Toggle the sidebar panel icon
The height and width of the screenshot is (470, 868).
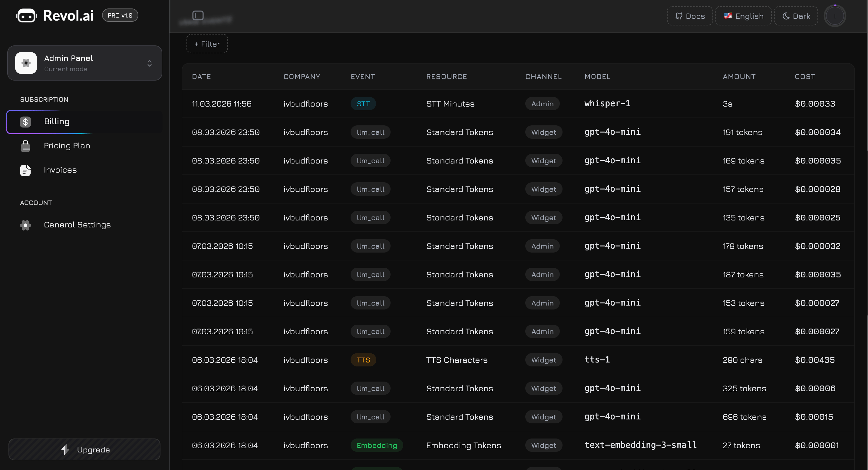click(198, 15)
